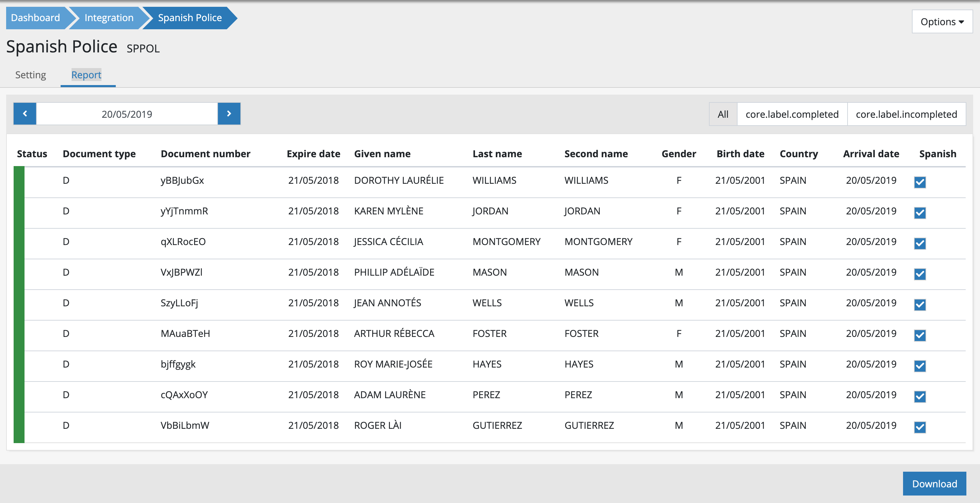Toggle Spanish checkbox for Karen Mylène row
The width and height of the screenshot is (980, 503).
point(919,213)
